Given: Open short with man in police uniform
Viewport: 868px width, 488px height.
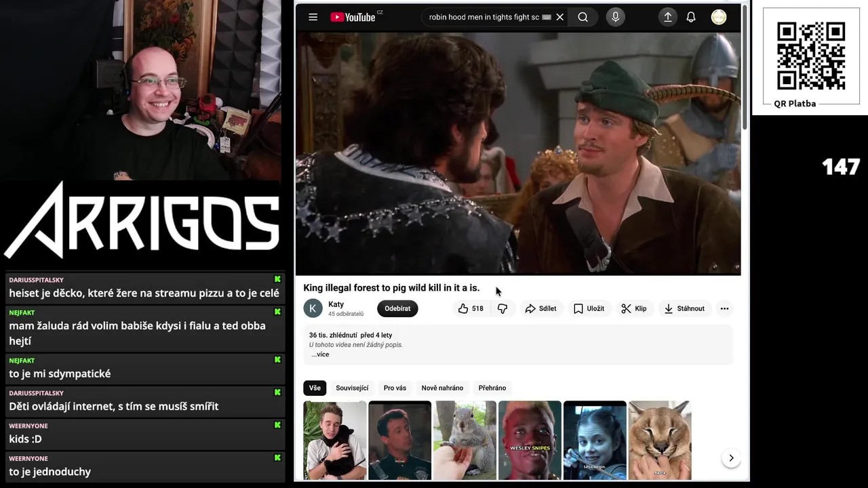Looking at the screenshot, I should (x=399, y=441).
